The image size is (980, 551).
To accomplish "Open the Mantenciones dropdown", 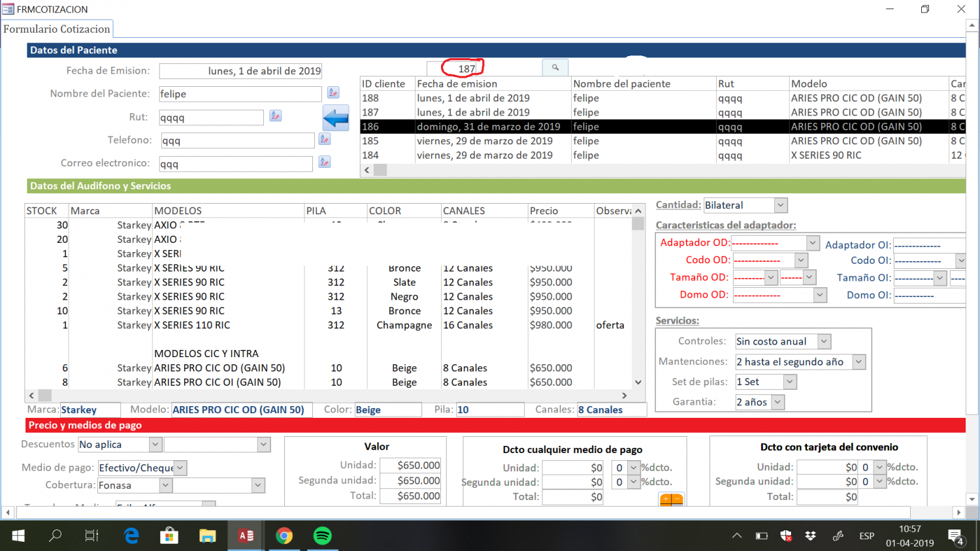I will tap(859, 362).
